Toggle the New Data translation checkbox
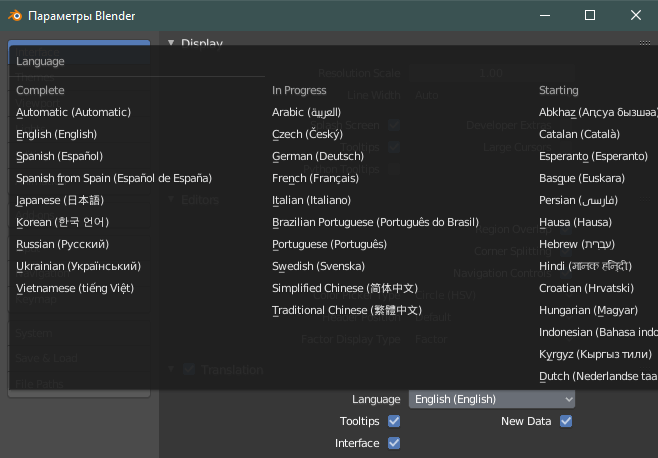The height and width of the screenshot is (458, 658). click(x=566, y=421)
